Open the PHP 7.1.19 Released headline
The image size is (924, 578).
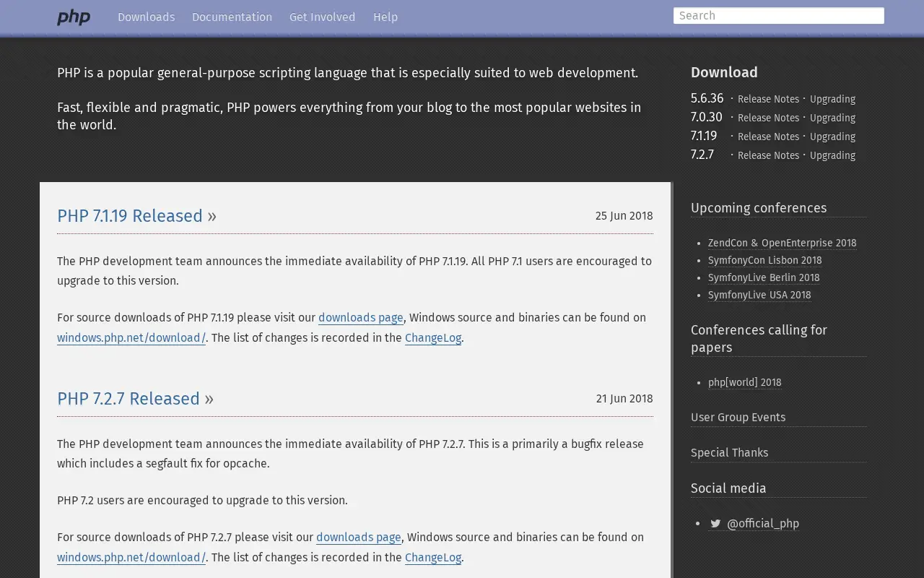[x=130, y=216]
